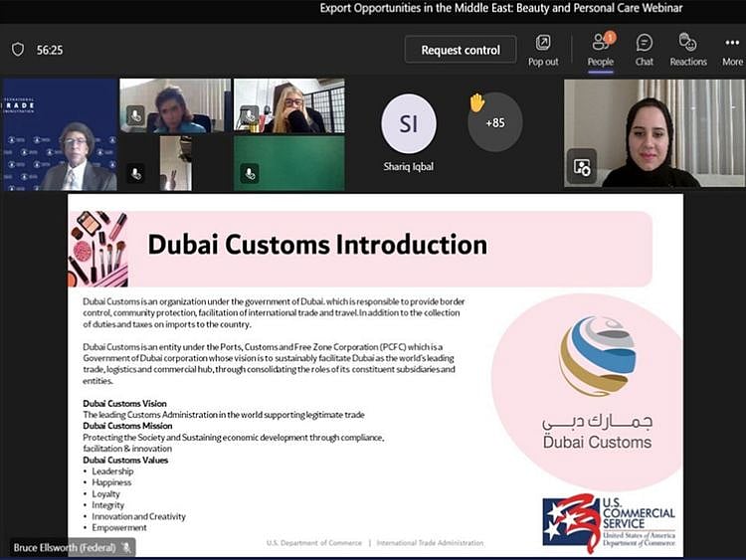
Task: Select the Shariq Iqbal SI avatar
Action: click(x=408, y=123)
